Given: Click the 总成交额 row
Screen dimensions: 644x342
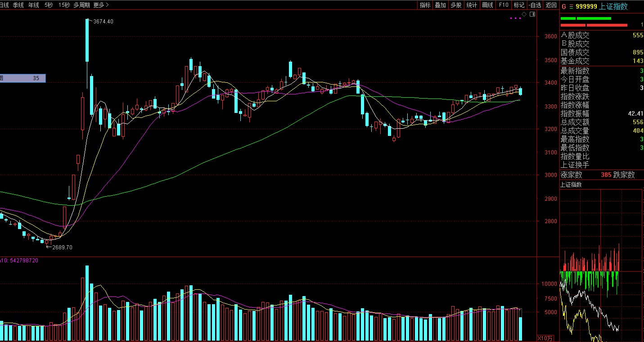Looking at the screenshot, I should pyautogui.click(x=602, y=122).
